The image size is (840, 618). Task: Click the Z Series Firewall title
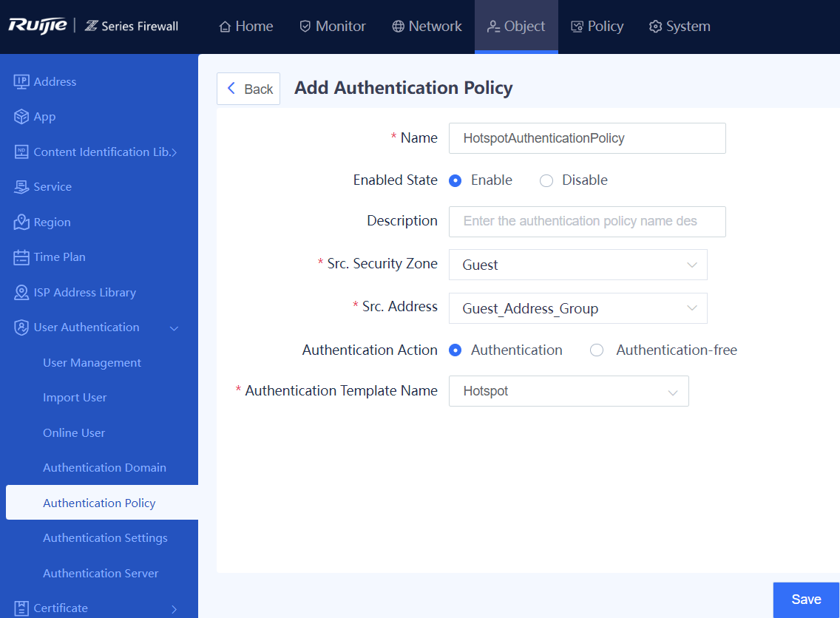pos(132,26)
